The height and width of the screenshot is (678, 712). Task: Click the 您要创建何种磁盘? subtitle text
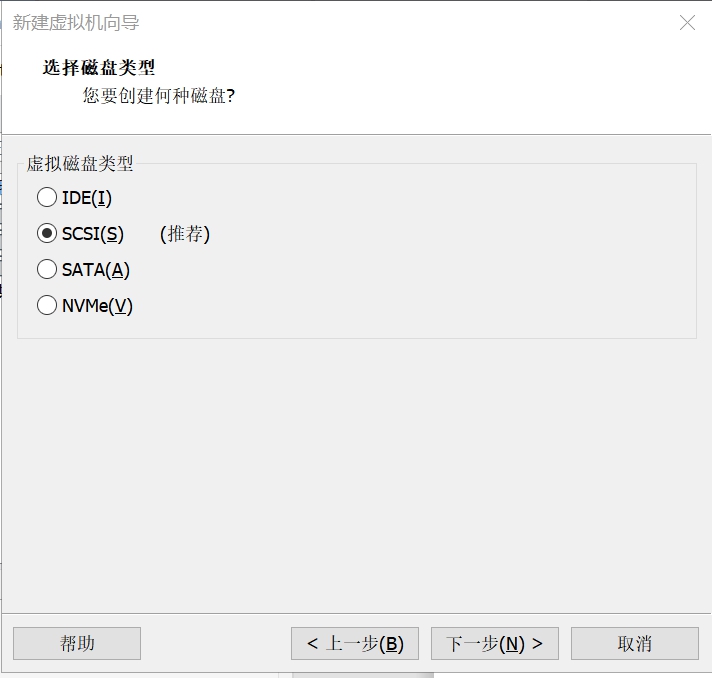[x=158, y=96]
